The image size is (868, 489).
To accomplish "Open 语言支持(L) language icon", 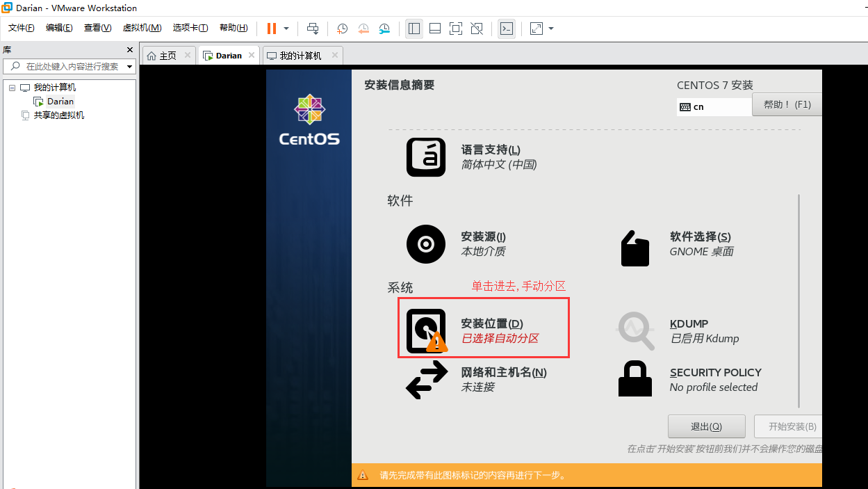I will tap(426, 157).
